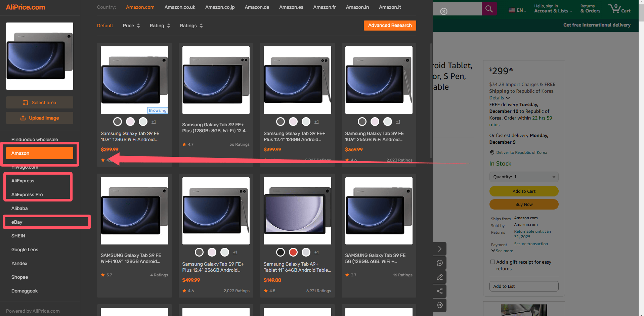
Task: Open the Samsung Galaxy Tab A9+ product thumbnail
Action: (x=297, y=211)
